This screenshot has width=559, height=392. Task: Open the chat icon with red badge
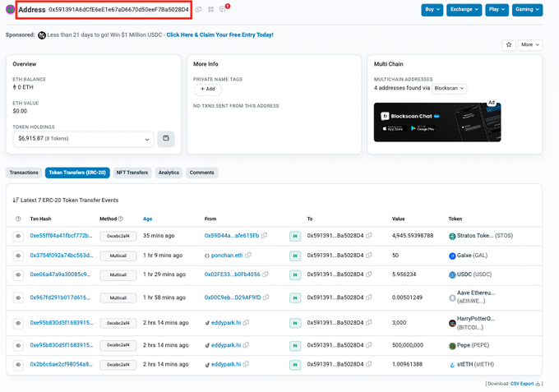(x=223, y=10)
